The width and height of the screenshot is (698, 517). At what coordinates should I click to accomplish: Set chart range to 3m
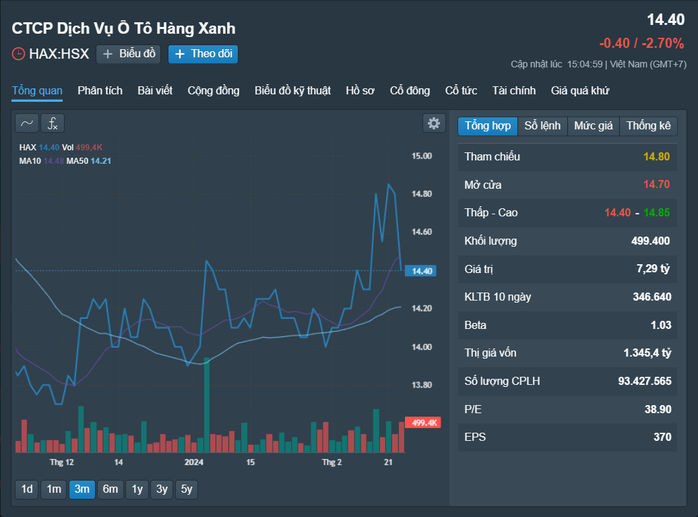(82, 489)
